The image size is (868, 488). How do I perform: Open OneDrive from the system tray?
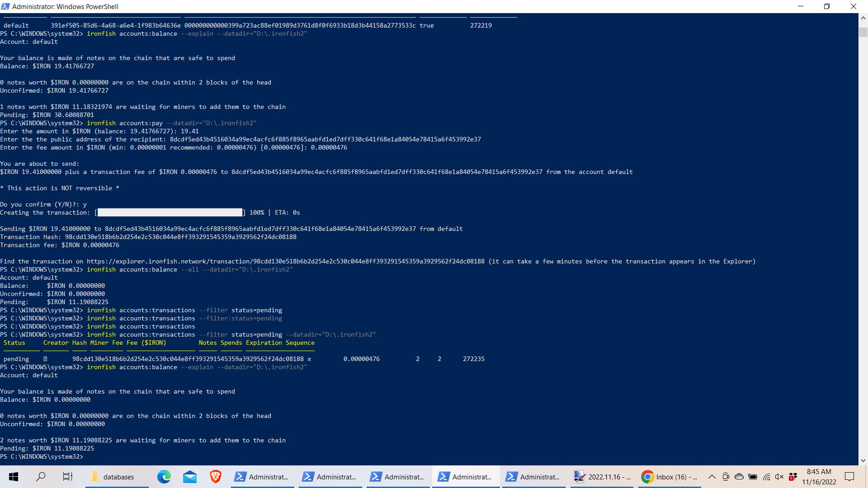(x=739, y=477)
